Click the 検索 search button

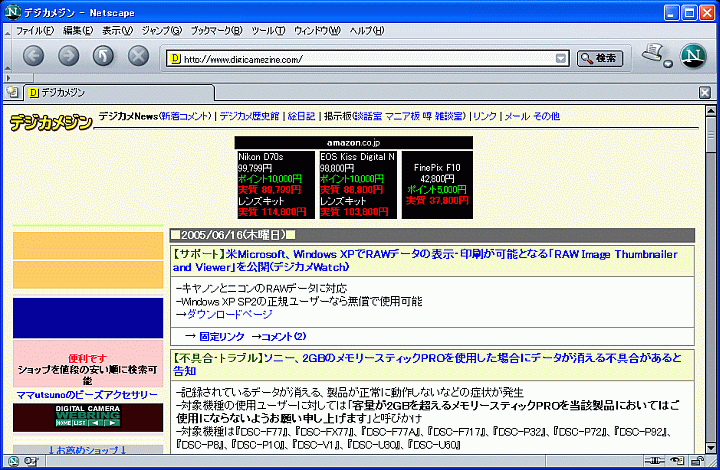pos(599,58)
